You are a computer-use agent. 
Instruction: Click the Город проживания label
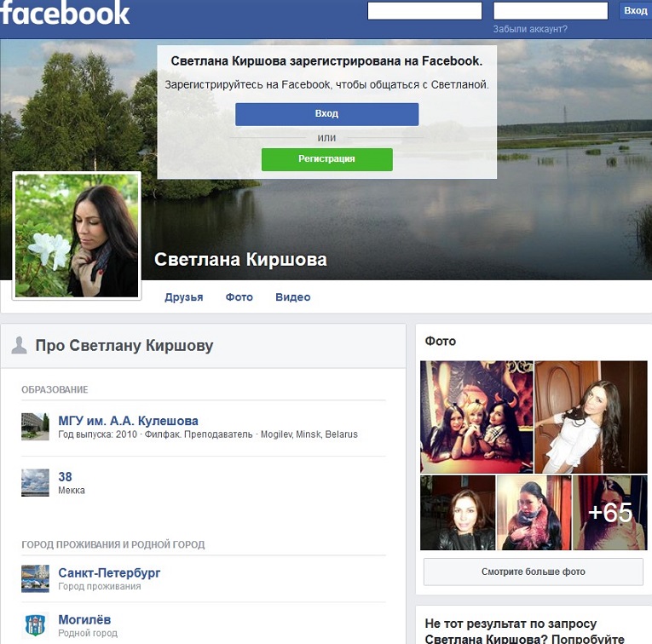click(100, 587)
